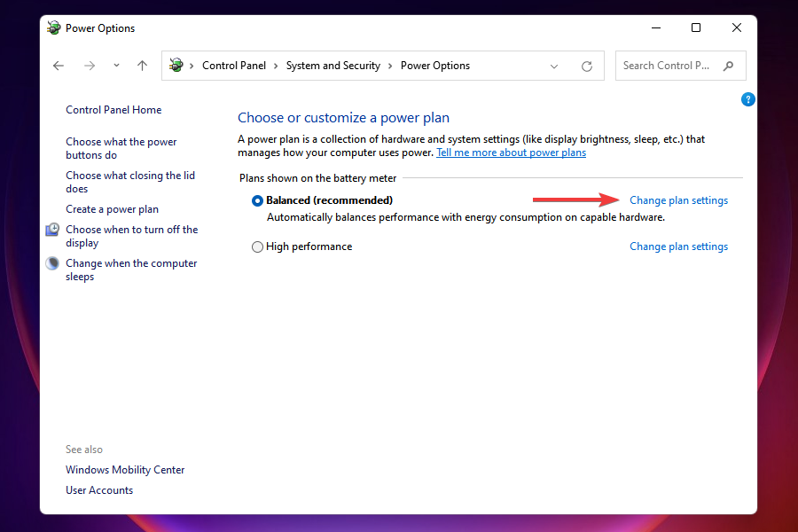
Task: Select the Balanced (recommended) plan
Action: pyautogui.click(x=257, y=200)
